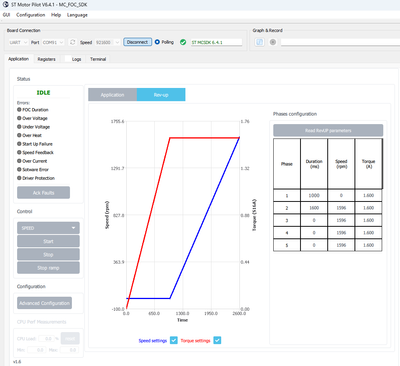Viewport: 400px width, 366px height.
Task: Click the Graph & Record file path field
Action: [x=340, y=42]
